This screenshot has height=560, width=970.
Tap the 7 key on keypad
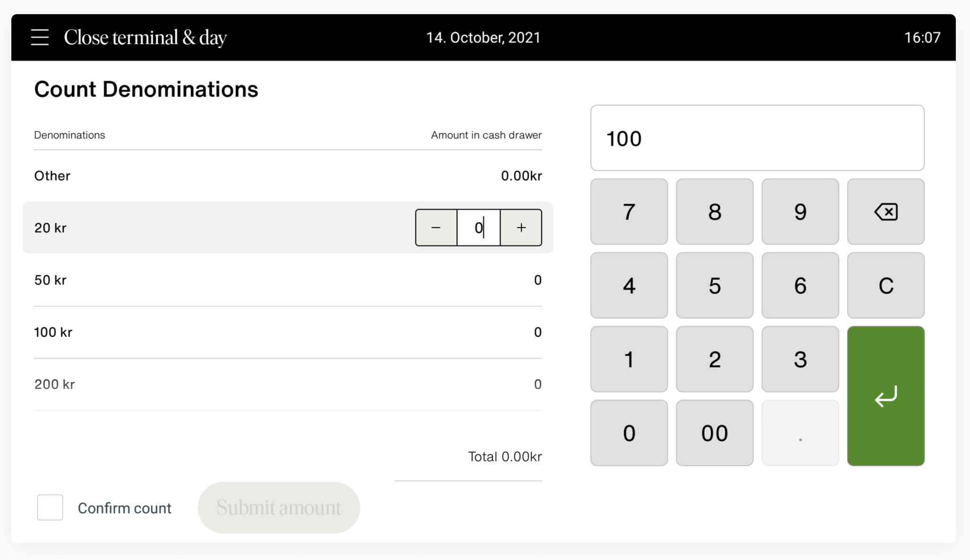(629, 212)
